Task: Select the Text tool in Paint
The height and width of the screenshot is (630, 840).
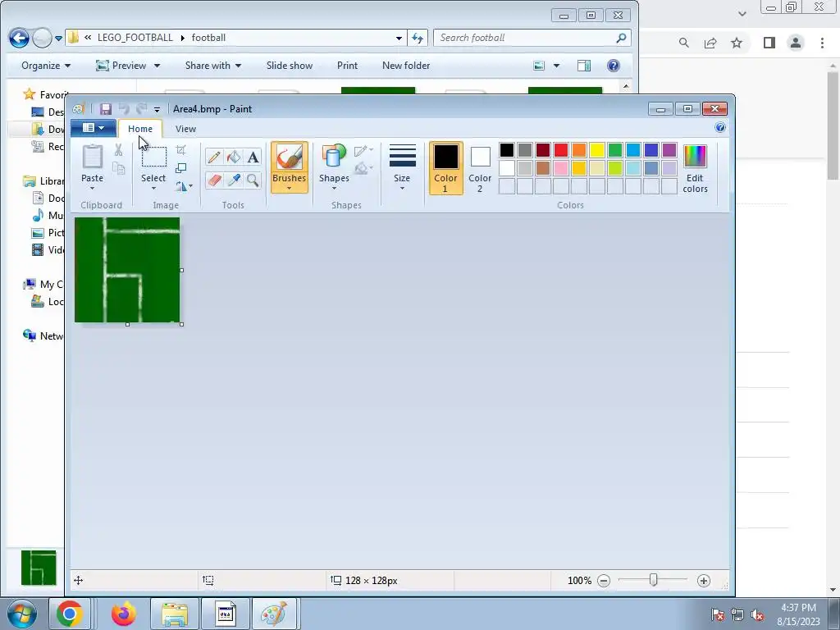Action: tap(253, 157)
